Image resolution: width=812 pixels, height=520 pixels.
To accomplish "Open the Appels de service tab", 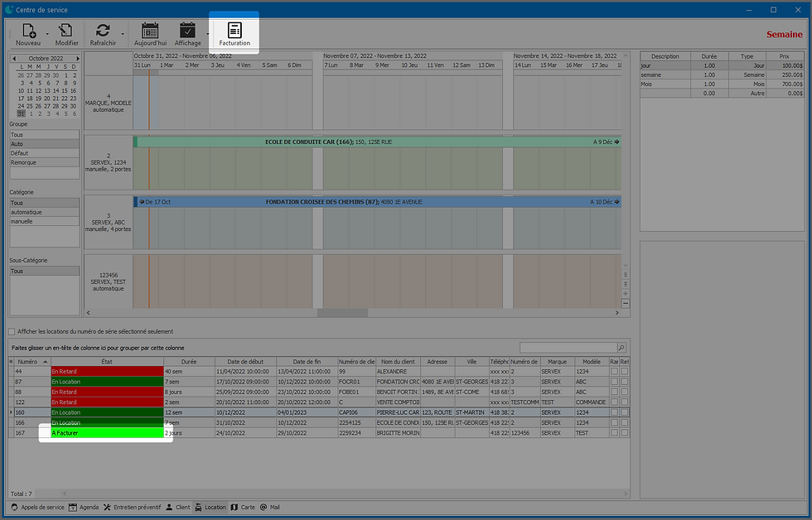I will point(38,507).
